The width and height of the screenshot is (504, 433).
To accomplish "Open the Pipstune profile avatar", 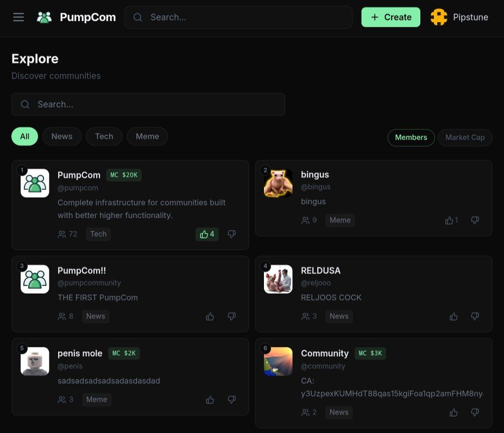I will [439, 17].
